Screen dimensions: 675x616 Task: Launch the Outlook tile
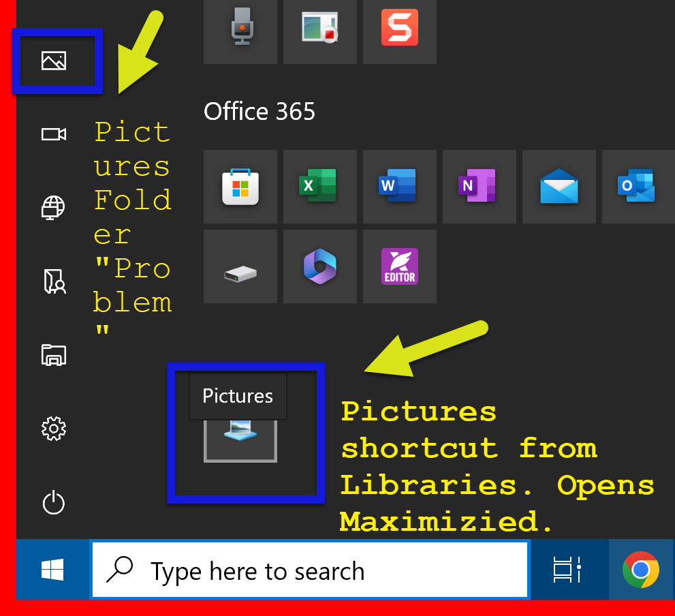(x=638, y=187)
